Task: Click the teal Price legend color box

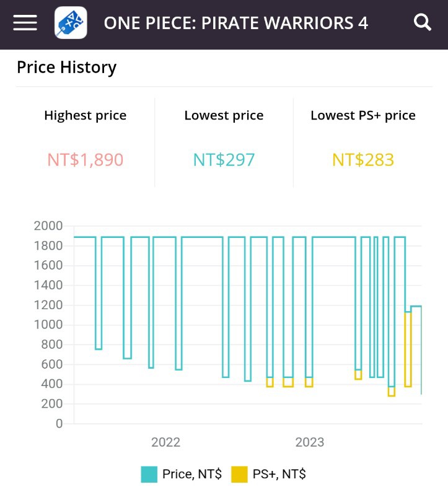Action: [149, 475]
